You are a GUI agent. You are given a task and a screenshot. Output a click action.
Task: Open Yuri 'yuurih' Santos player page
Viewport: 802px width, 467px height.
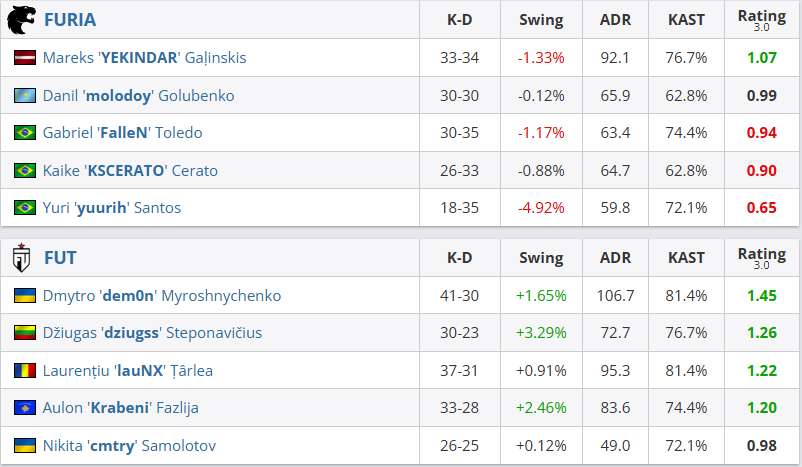[111, 208]
